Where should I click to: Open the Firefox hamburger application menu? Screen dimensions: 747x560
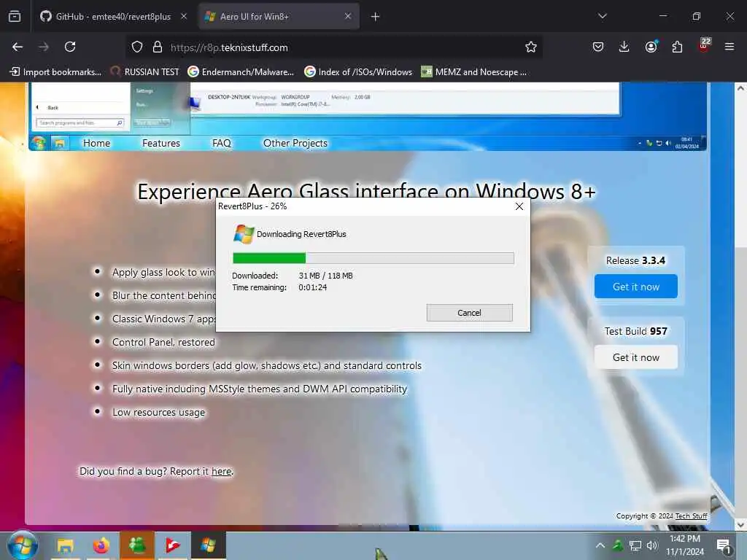pyautogui.click(x=729, y=47)
